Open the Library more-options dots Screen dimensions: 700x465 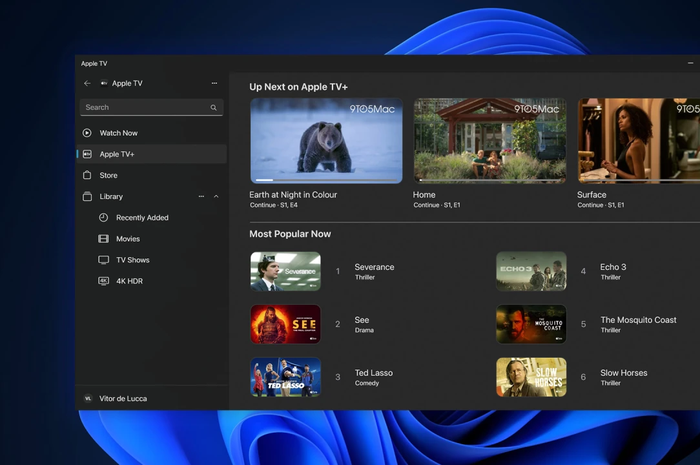[x=201, y=196]
